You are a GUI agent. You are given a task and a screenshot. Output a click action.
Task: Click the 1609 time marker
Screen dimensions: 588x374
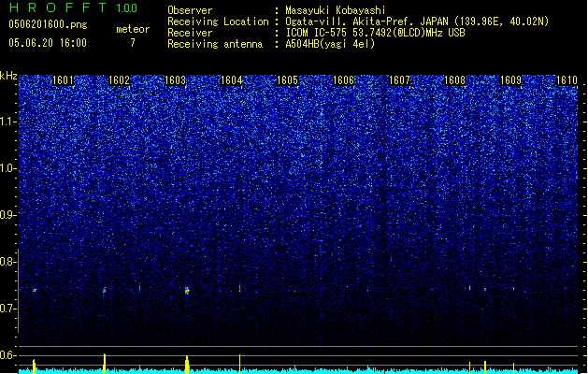tap(510, 80)
